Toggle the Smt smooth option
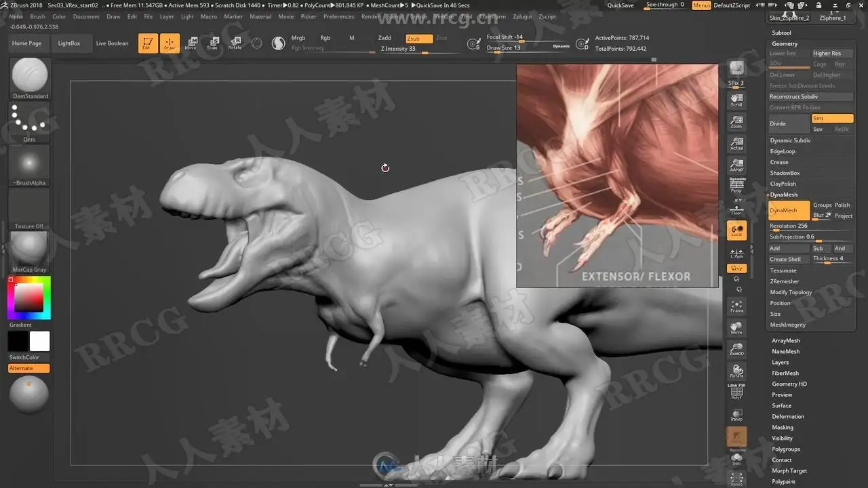 coord(832,119)
